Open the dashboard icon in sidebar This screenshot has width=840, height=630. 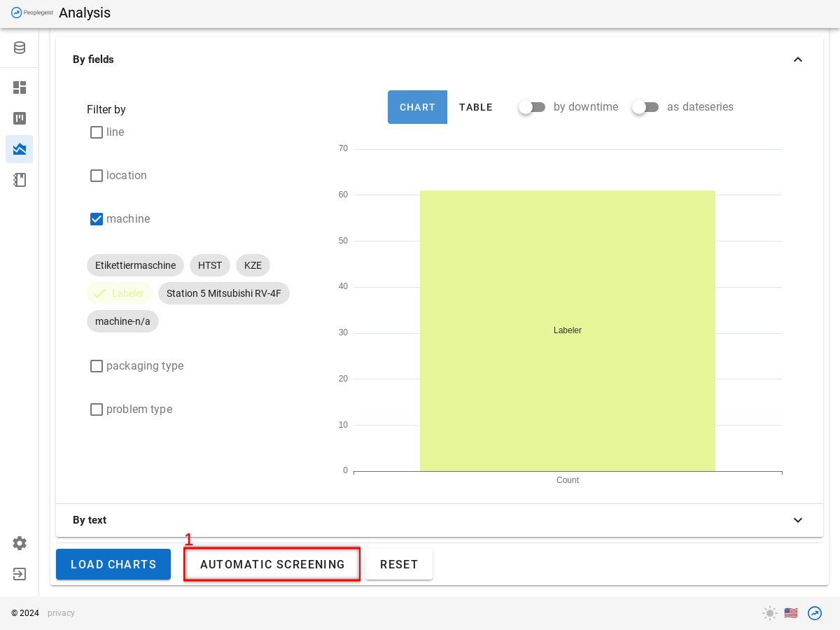(20, 87)
